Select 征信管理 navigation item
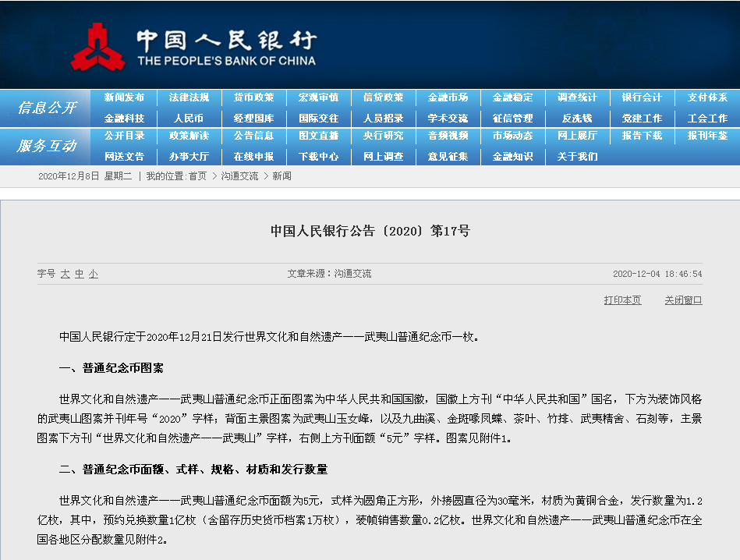The height and width of the screenshot is (560, 740). [x=512, y=118]
